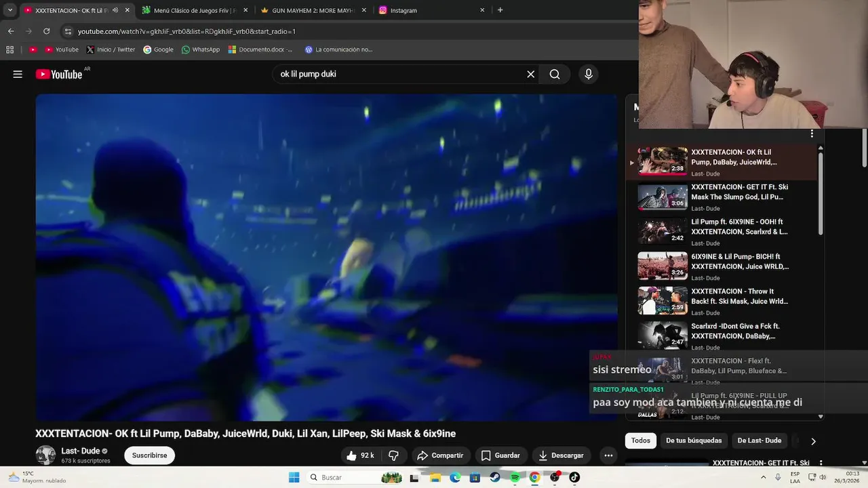Dislike the video with the thumbs down

(x=393, y=455)
